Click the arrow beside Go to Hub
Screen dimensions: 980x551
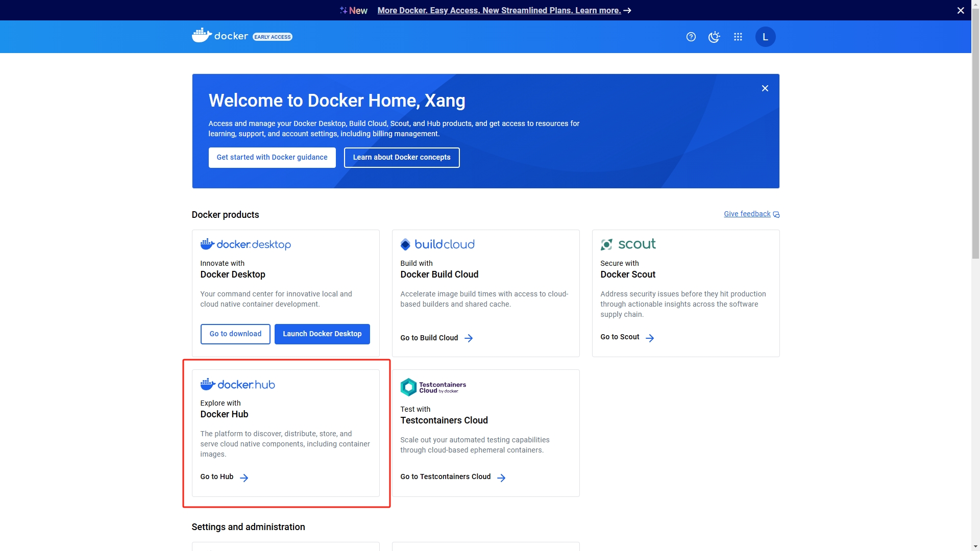(x=244, y=478)
